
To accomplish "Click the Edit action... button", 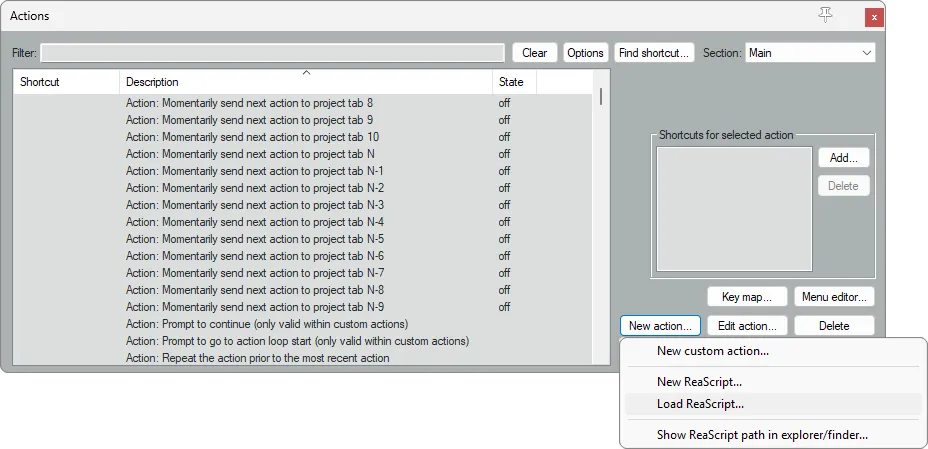I will tap(747, 326).
